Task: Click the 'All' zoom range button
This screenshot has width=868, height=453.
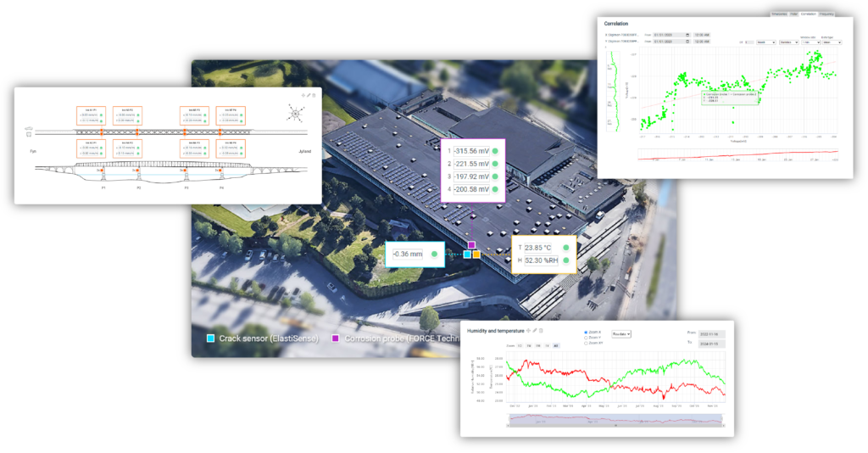Action: click(556, 346)
